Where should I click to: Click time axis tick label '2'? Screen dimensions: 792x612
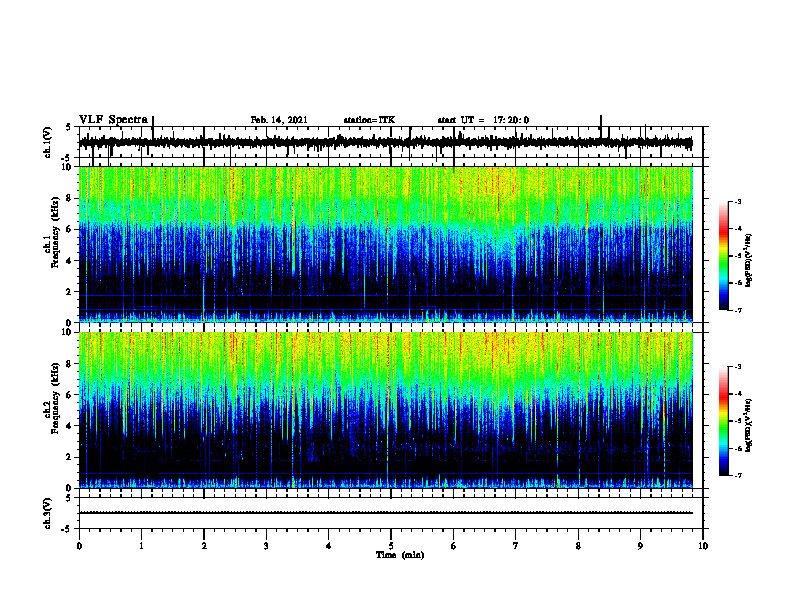click(204, 546)
